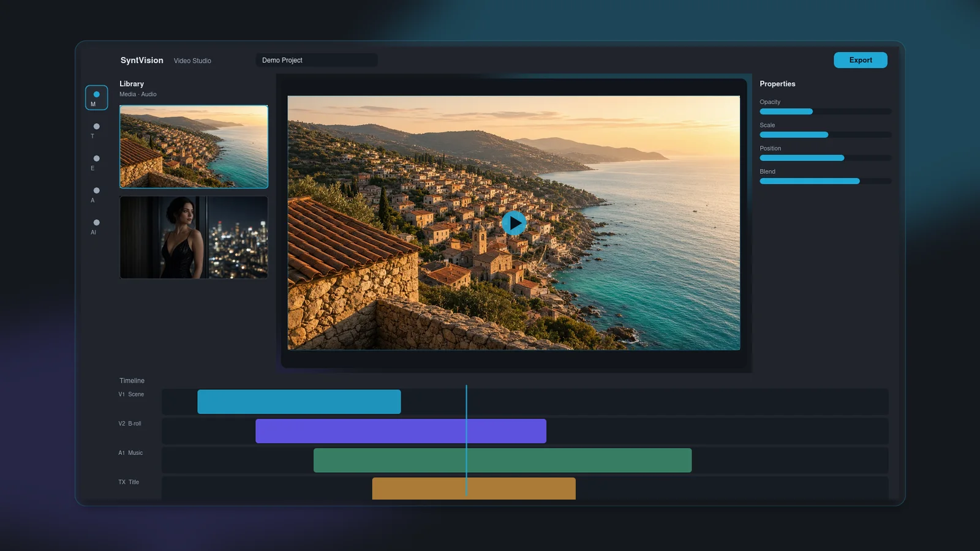Click the SyntVision app title

141,60
